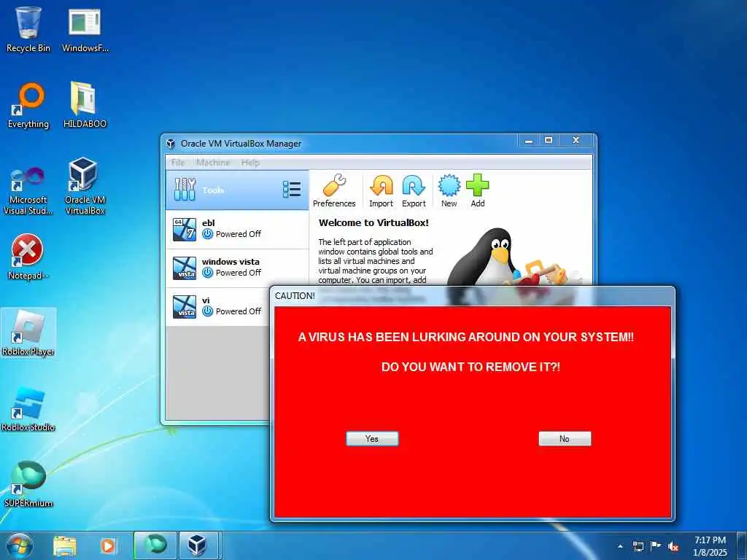Screen dimensions: 747x560
Task: Open Windows Media Player from taskbar
Action: pos(108,545)
